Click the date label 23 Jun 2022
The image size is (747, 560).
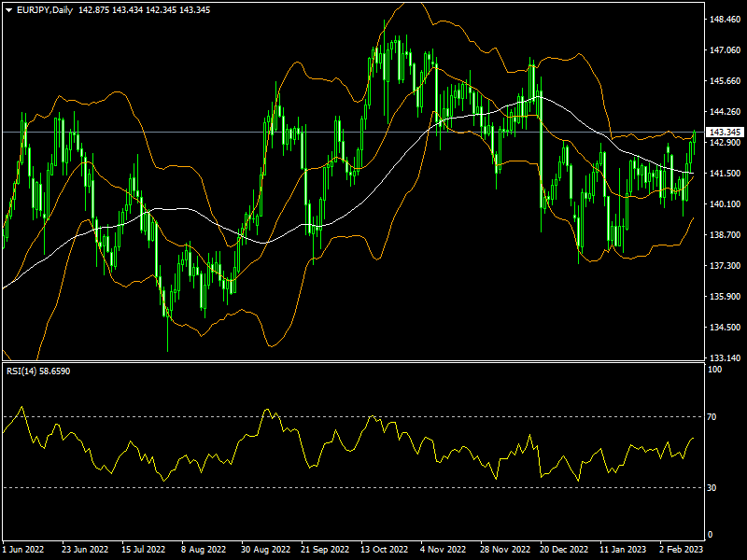[x=85, y=549]
